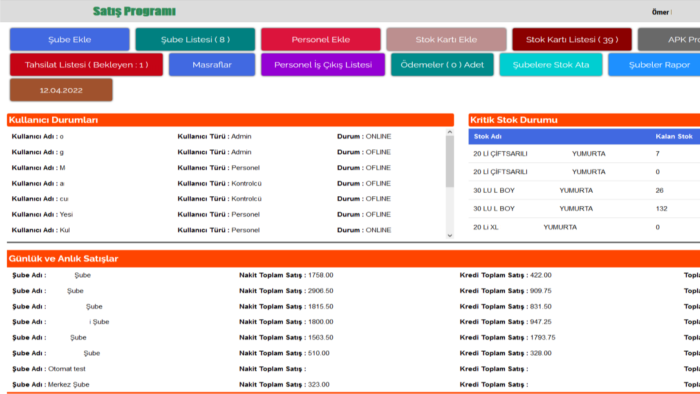Click user row Kullanıcı Adı : a

point(226,183)
